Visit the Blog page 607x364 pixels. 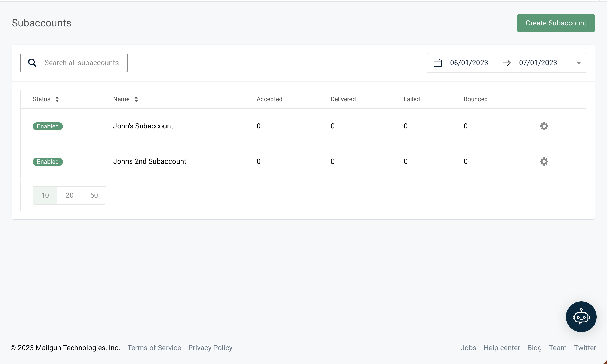point(534,348)
